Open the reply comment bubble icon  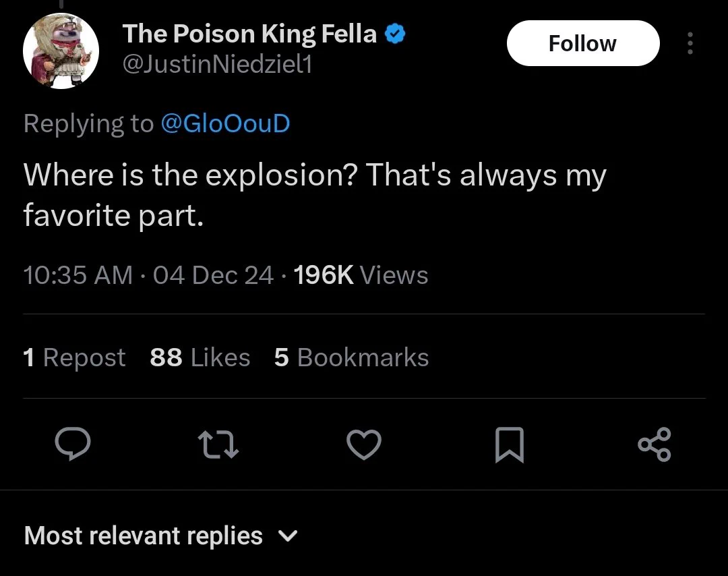pyautogui.click(x=72, y=444)
